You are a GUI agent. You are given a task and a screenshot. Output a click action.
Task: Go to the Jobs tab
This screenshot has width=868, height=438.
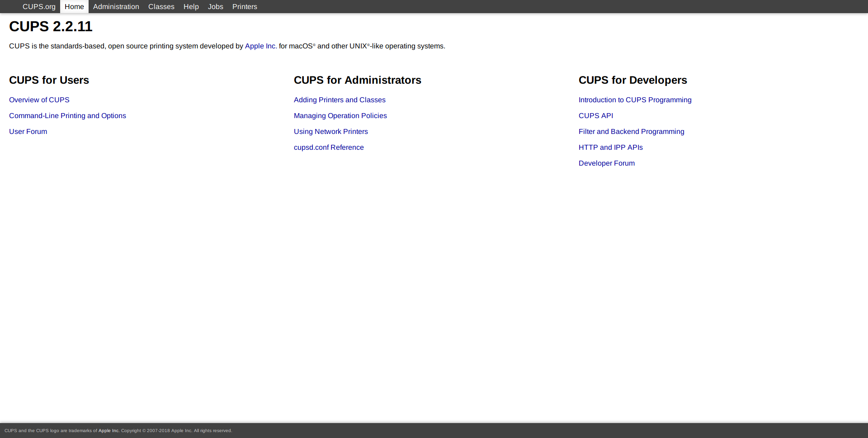coord(215,7)
